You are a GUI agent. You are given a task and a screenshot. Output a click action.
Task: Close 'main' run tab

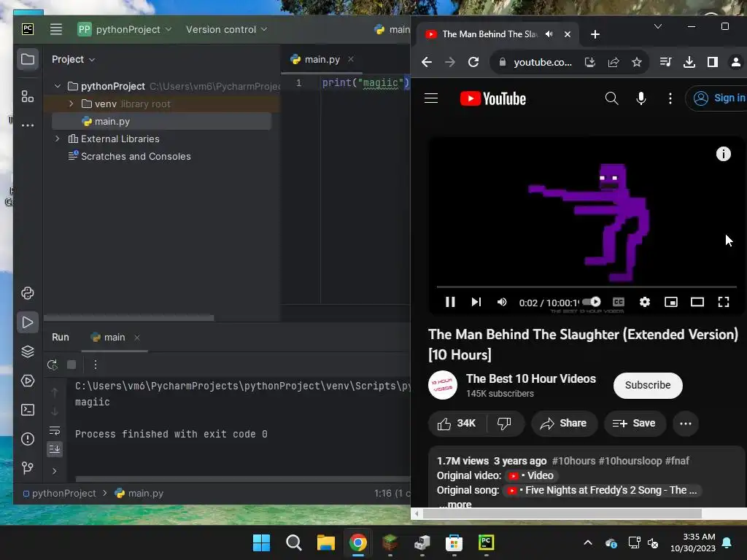pos(137,338)
